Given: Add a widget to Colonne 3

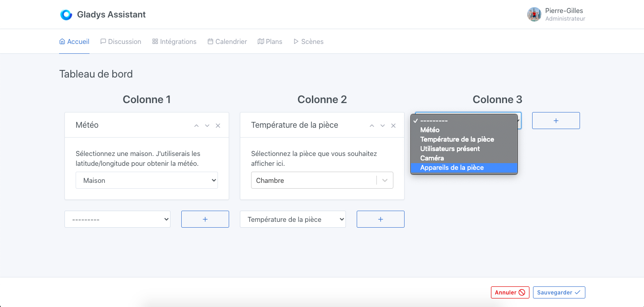Looking at the screenshot, I should pyautogui.click(x=555, y=121).
